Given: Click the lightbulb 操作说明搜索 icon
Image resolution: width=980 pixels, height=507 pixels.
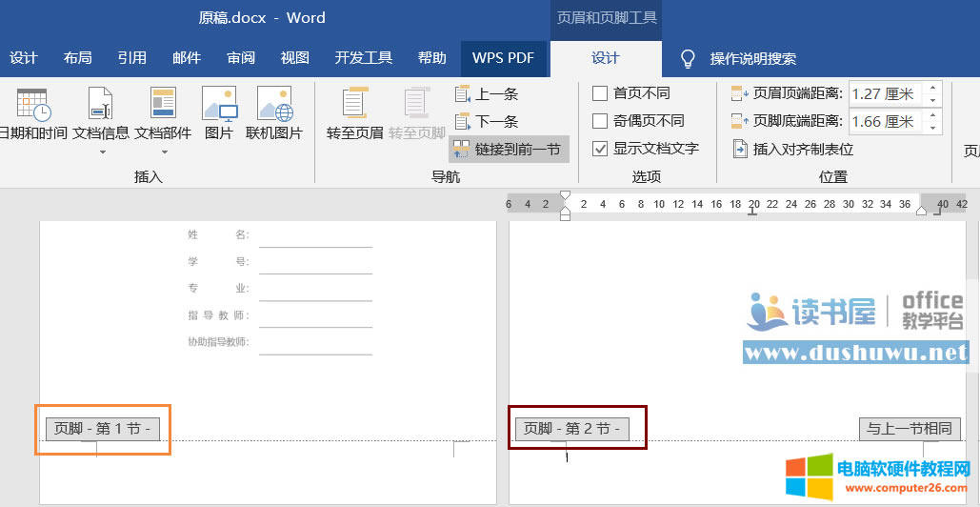Looking at the screenshot, I should pos(688,59).
